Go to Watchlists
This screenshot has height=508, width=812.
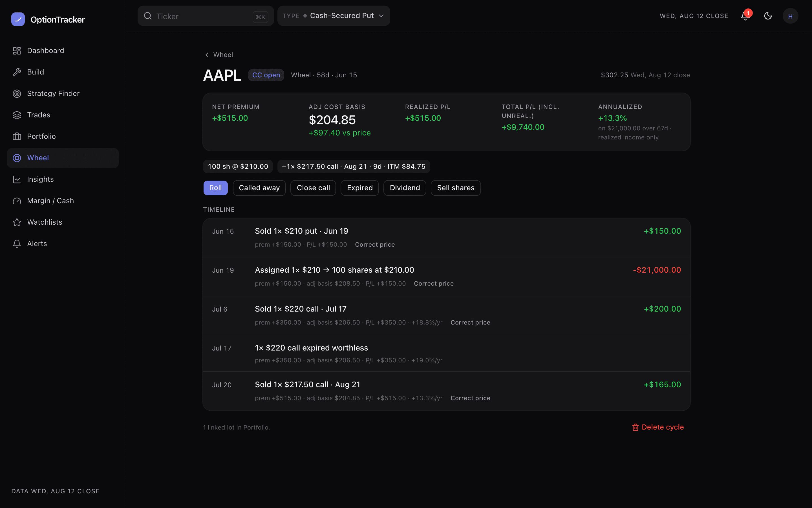(63, 222)
